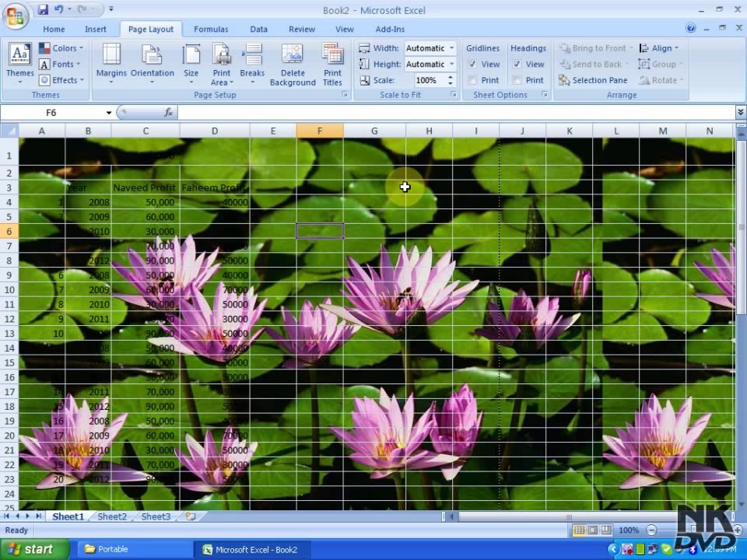Screen dimensions: 747x560
Task: Click the horizontal scrollbar thumb
Action: (x=567, y=516)
